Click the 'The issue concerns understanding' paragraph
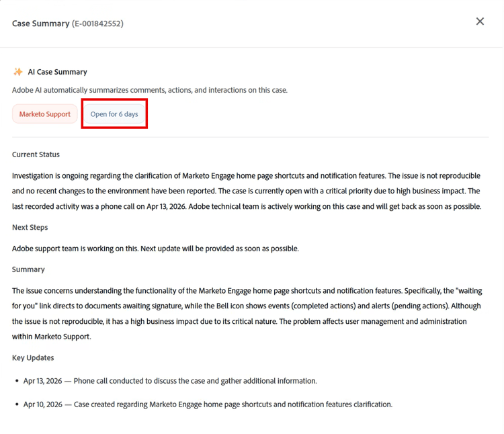This screenshot has height=434, width=504. tap(247, 314)
